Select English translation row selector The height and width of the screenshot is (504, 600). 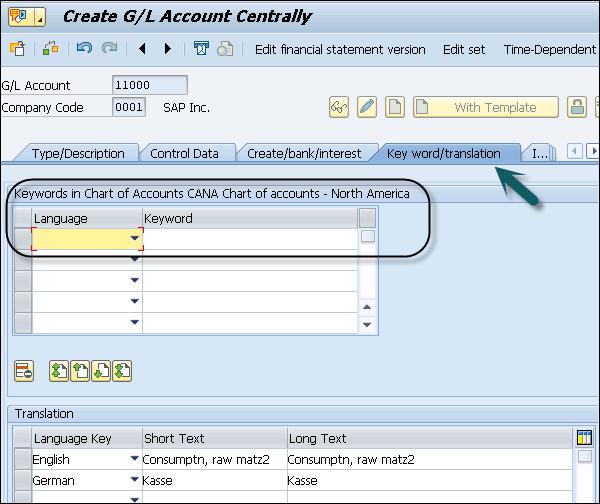coord(23,459)
